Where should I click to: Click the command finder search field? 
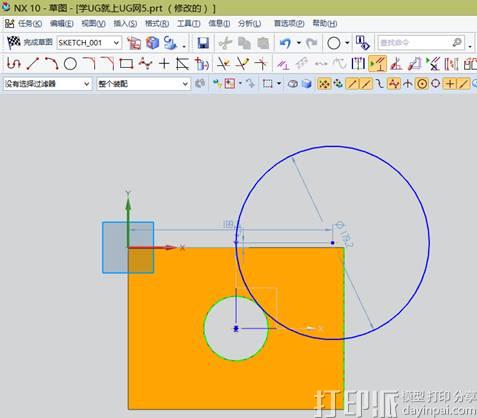[x=421, y=43]
